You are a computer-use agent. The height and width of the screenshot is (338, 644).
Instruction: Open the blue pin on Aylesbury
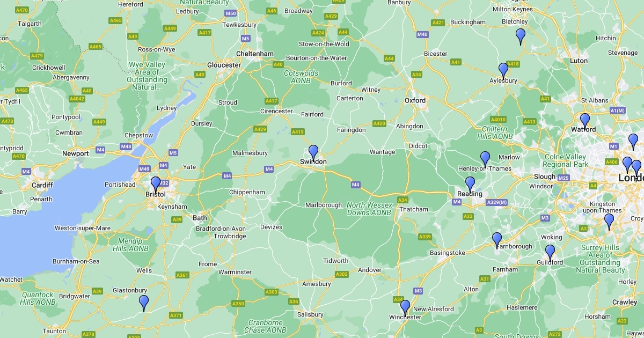pyautogui.click(x=503, y=71)
